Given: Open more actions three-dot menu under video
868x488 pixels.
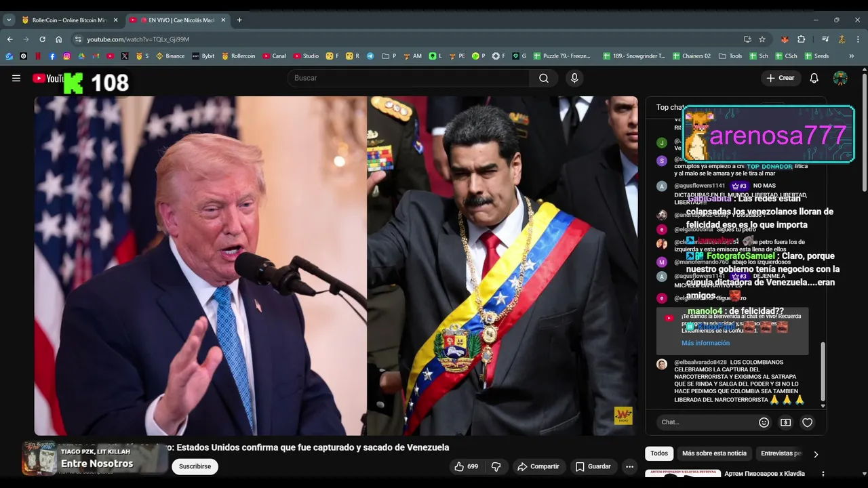Looking at the screenshot, I should 629,466.
